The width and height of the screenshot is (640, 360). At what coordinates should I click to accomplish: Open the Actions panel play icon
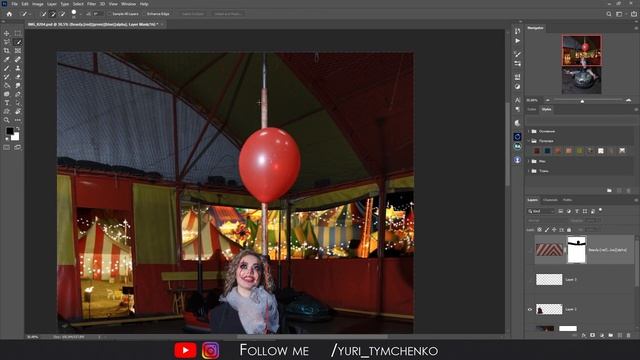pyautogui.click(x=518, y=41)
